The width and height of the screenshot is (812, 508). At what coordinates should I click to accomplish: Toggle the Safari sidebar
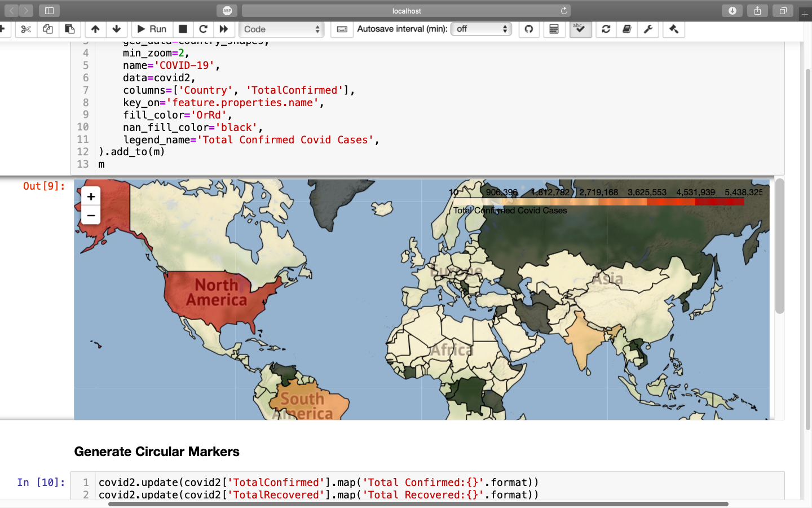click(49, 11)
